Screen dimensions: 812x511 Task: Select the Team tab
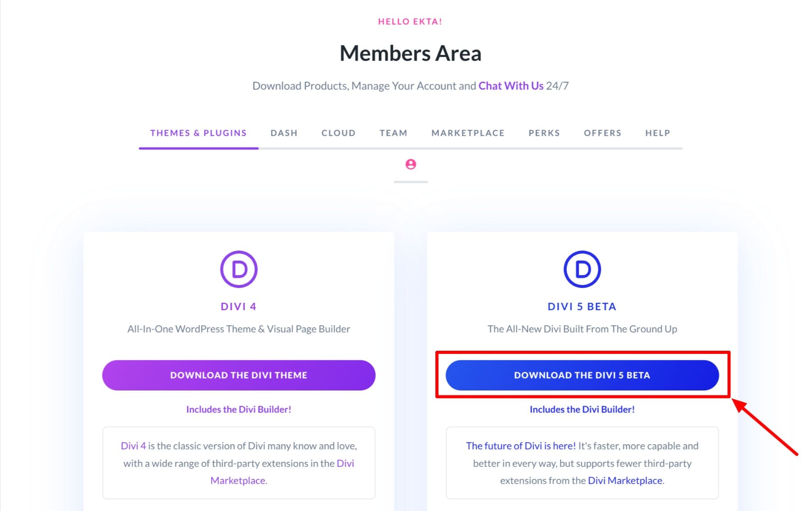click(393, 133)
